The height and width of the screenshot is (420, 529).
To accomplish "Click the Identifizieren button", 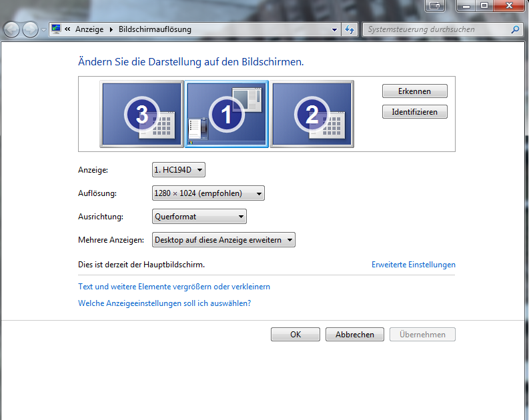I will point(415,112).
